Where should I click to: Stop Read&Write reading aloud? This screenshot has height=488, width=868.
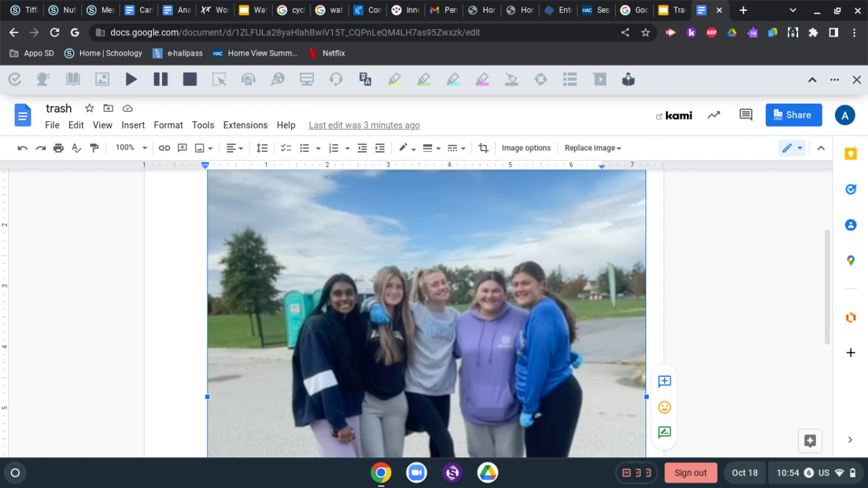click(x=190, y=79)
